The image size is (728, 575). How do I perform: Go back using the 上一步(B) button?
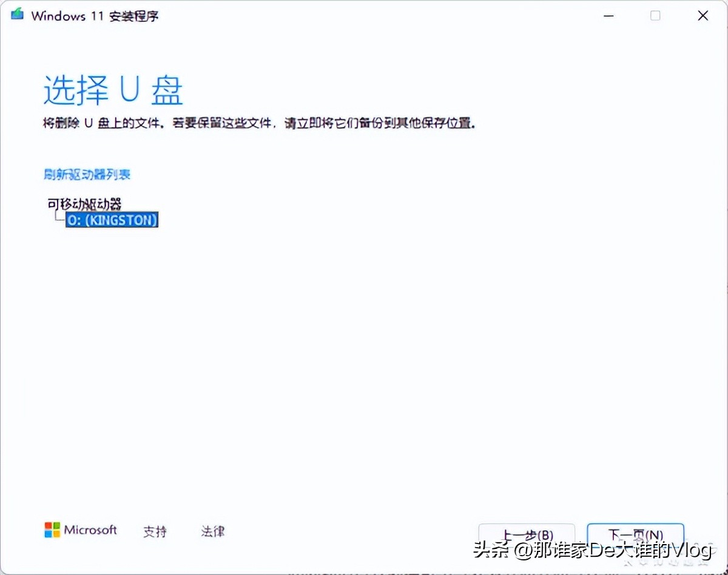tap(527, 534)
